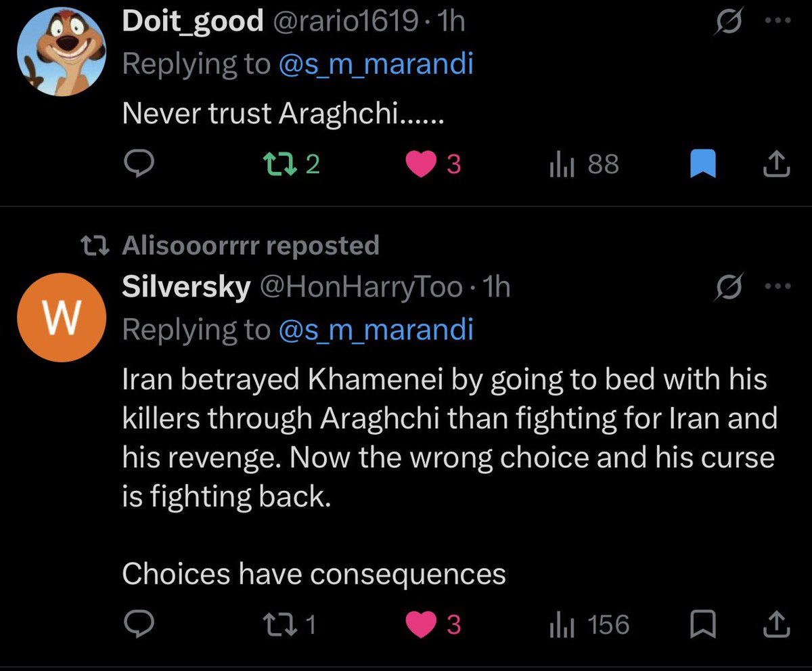Viewport: 812px width, 671px height.
Task: Undo repost on Doit_good's tweet
Action: 291,164
